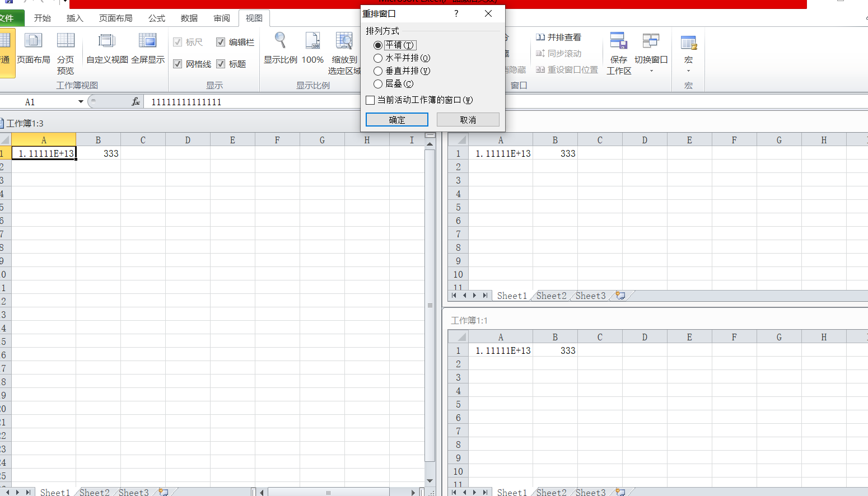Select the Cascade (层叠) radio option
The height and width of the screenshot is (496, 868).
pyautogui.click(x=378, y=84)
